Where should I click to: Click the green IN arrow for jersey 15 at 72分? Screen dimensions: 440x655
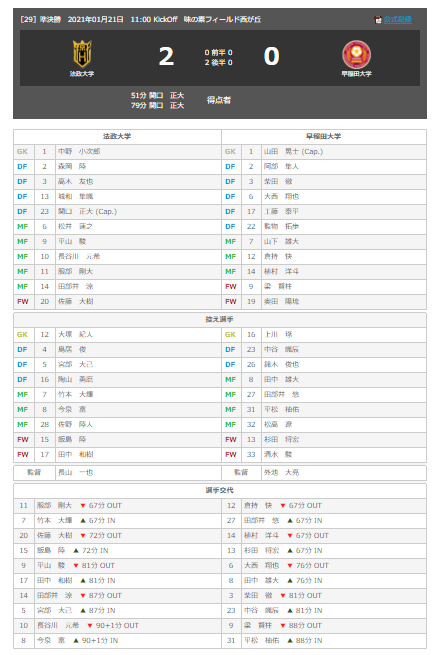tap(76, 551)
